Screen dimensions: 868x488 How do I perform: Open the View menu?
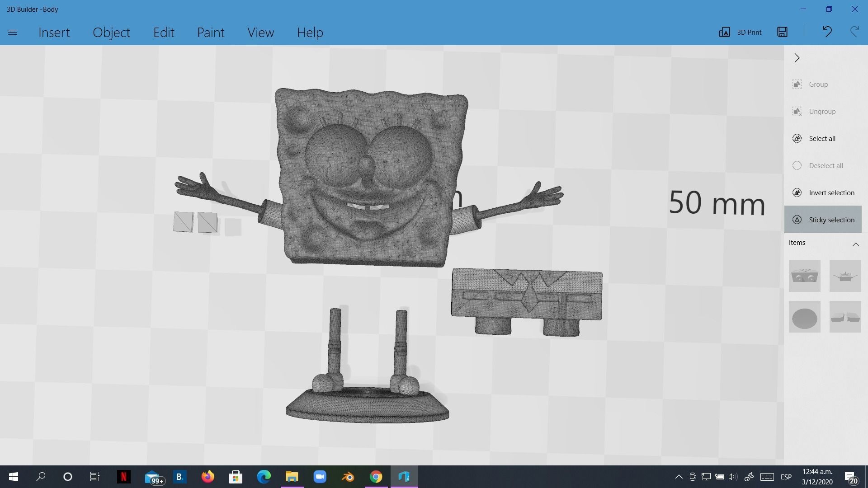260,33
